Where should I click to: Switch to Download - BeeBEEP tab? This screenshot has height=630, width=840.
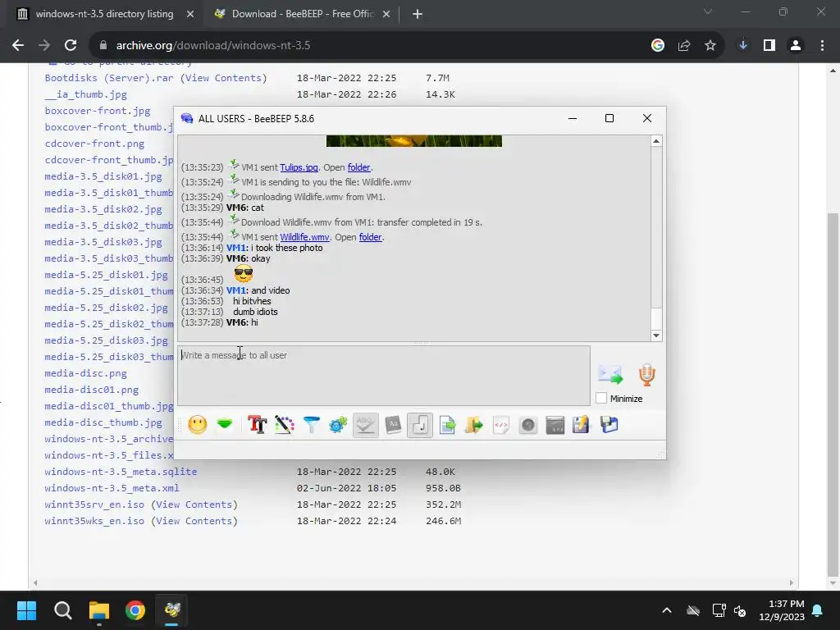(x=303, y=14)
